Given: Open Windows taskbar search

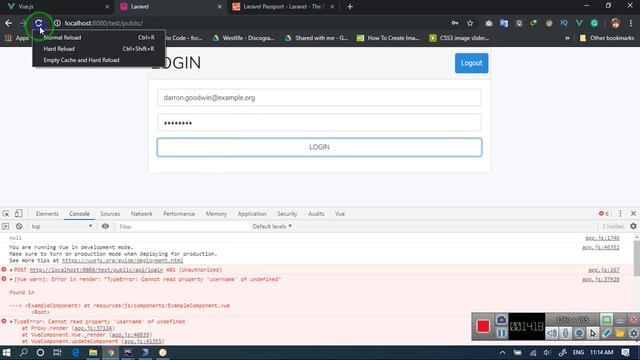Looking at the screenshot, I should point(23,353).
